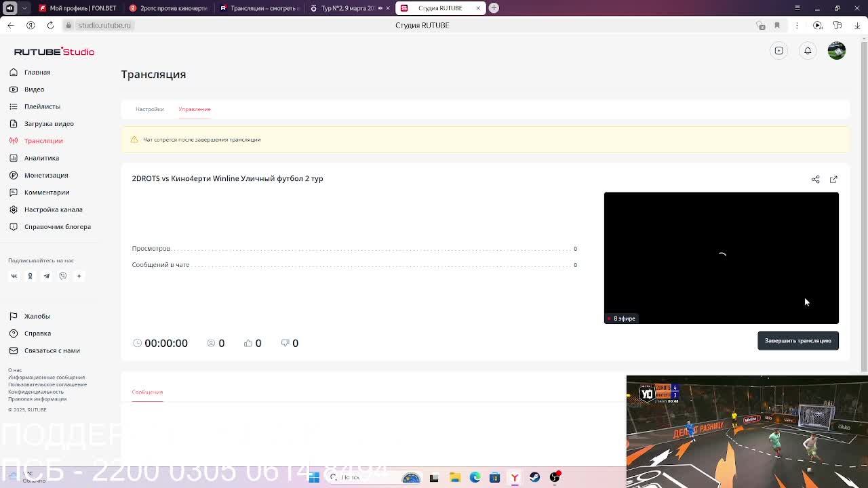The height and width of the screenshot is (488, 868).
Task: Open the VK social link icon
Action: (14, 276)
